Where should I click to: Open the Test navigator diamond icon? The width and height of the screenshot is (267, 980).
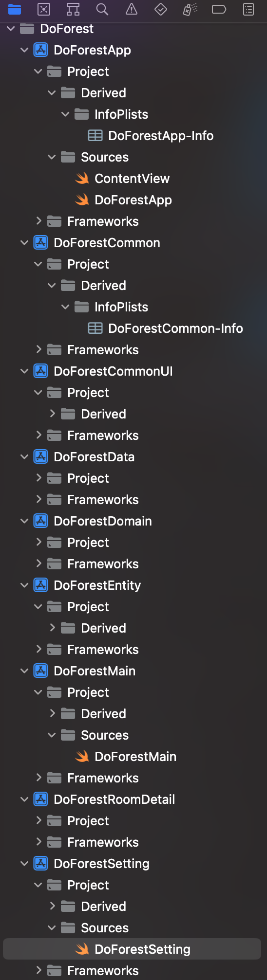(161, 9)
